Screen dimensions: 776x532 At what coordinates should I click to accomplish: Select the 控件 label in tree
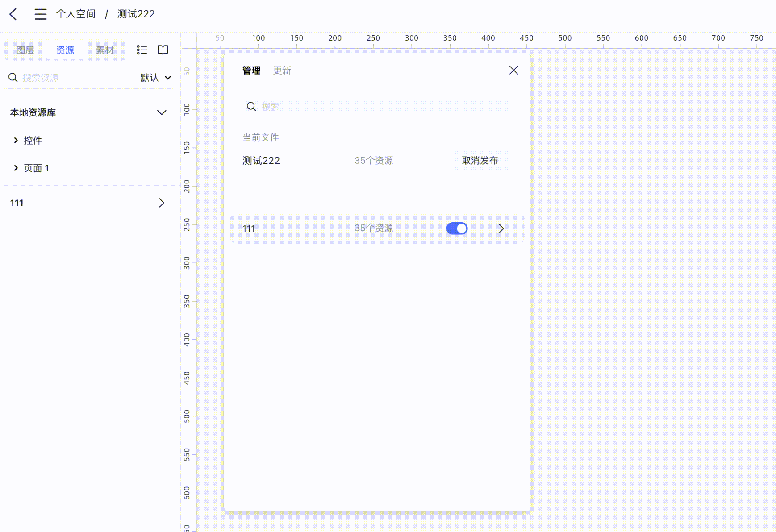33,141
